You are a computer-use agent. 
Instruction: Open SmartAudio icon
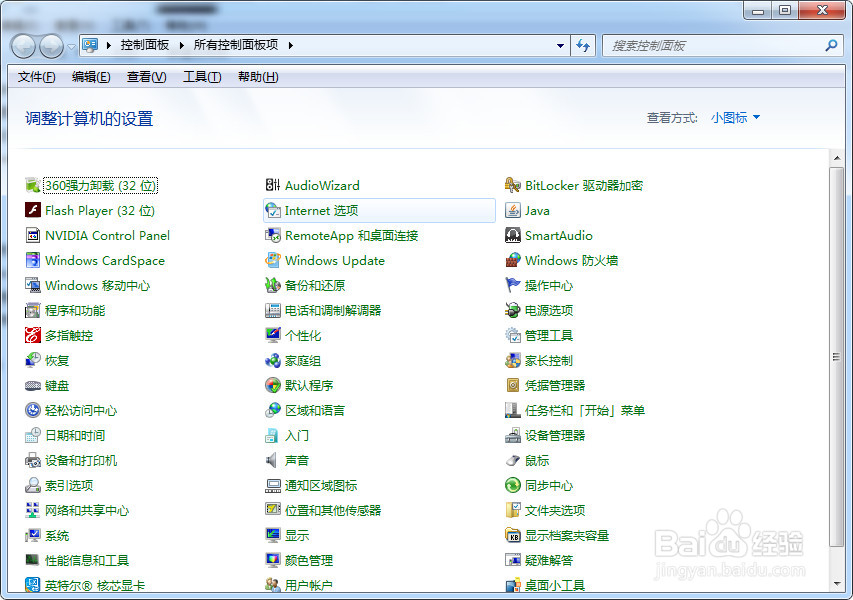pos(512,236)
